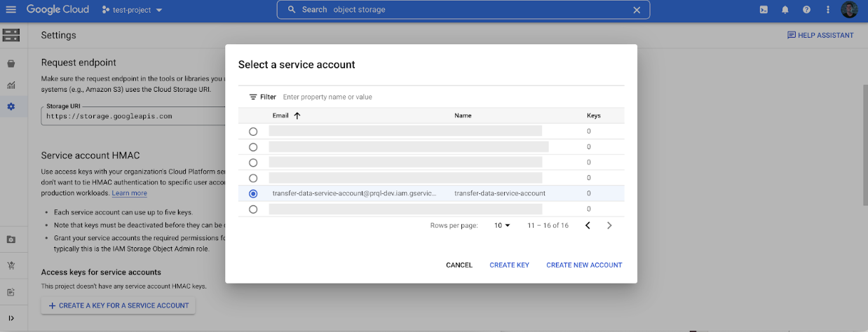The width and height of the screenshot is (868, 332).
Task: Select the radio button in the third row
Action: (x=253, y=162)
